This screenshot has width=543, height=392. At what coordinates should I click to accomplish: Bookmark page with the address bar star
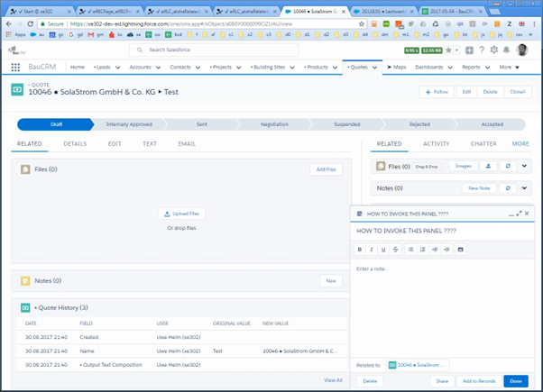(x=362, y=23)
